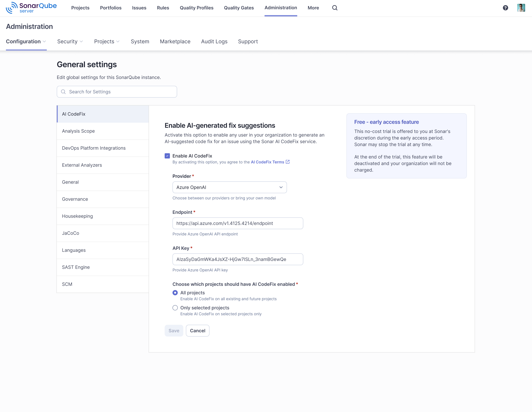Open the DevOps Platform Integrations category
Viewport: 532px width, 412px height.
pos(94,148)
